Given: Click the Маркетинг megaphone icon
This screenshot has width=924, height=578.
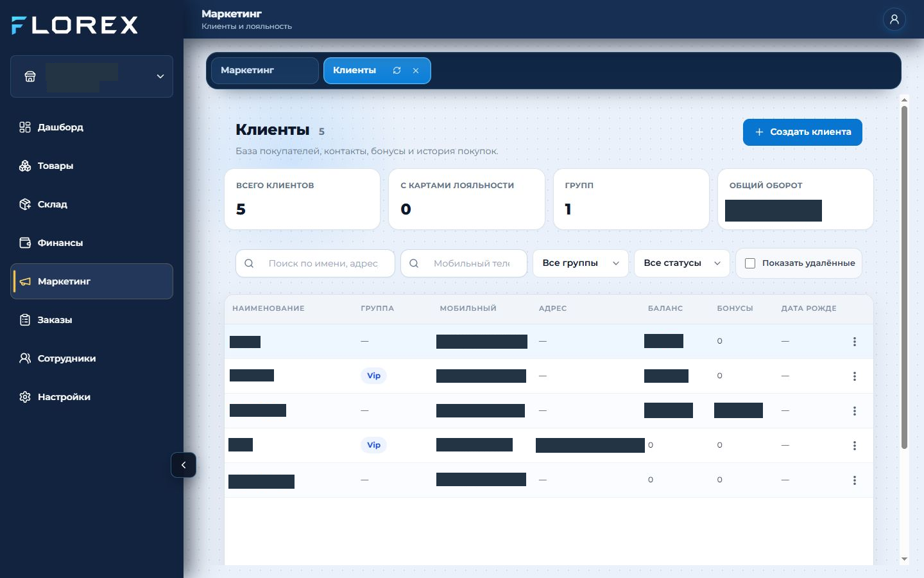Looking at the screenshot, I should (x=25, y=281).
